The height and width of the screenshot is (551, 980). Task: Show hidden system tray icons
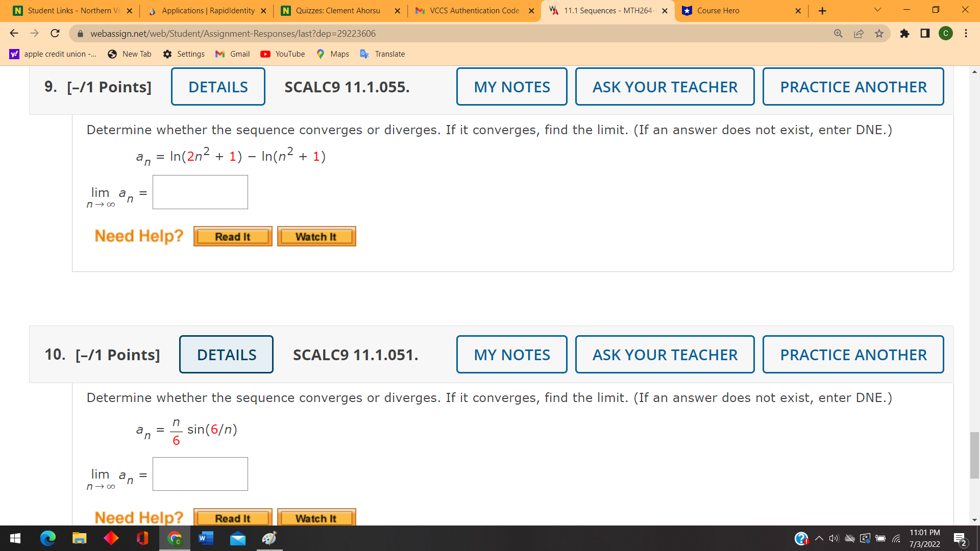[819, 538]
